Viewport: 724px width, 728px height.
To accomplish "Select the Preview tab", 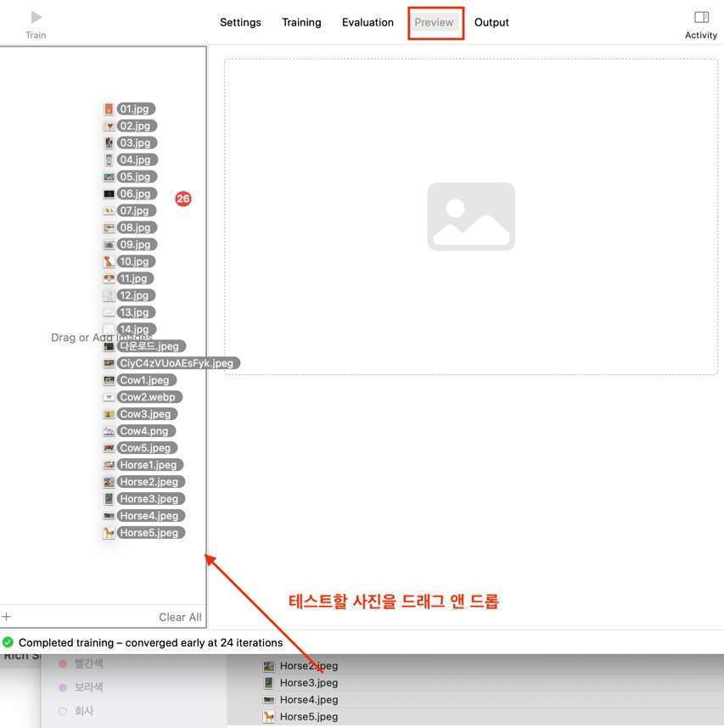I will pos(435,22).
